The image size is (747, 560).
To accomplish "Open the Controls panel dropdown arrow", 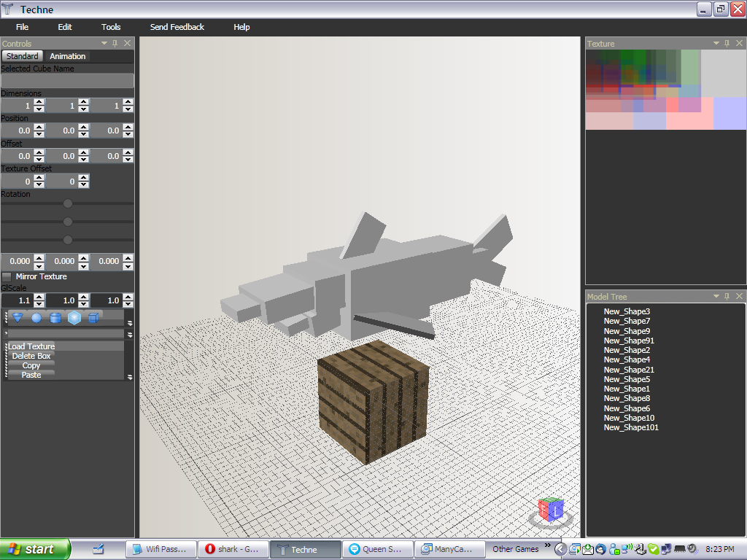I will 104,43.
